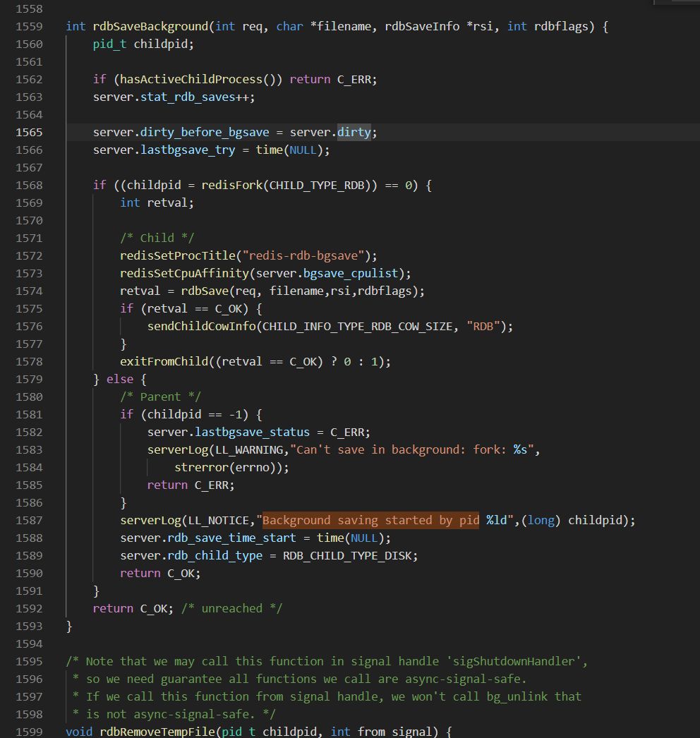This screenshot has width=700, height=738.
Task: Click the redisFork function call
Action: 232,186
